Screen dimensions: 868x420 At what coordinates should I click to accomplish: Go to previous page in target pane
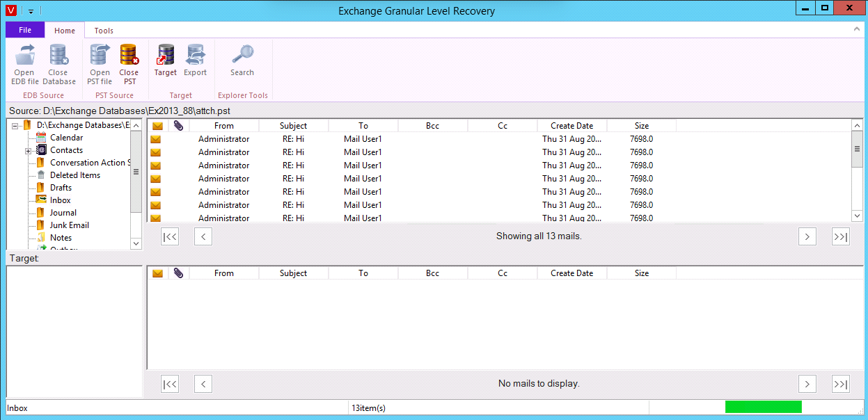tap(203, 384)
